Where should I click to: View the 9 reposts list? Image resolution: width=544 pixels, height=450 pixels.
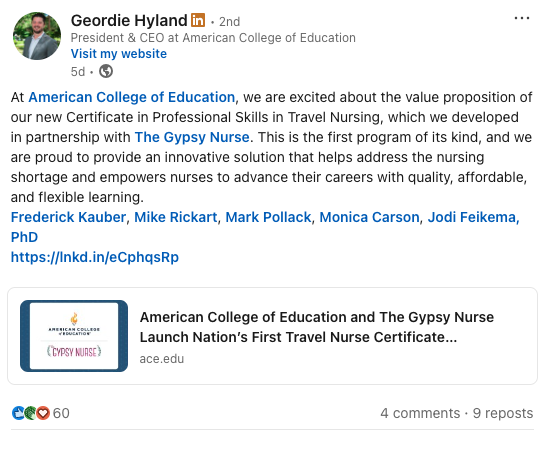(503, 413)
